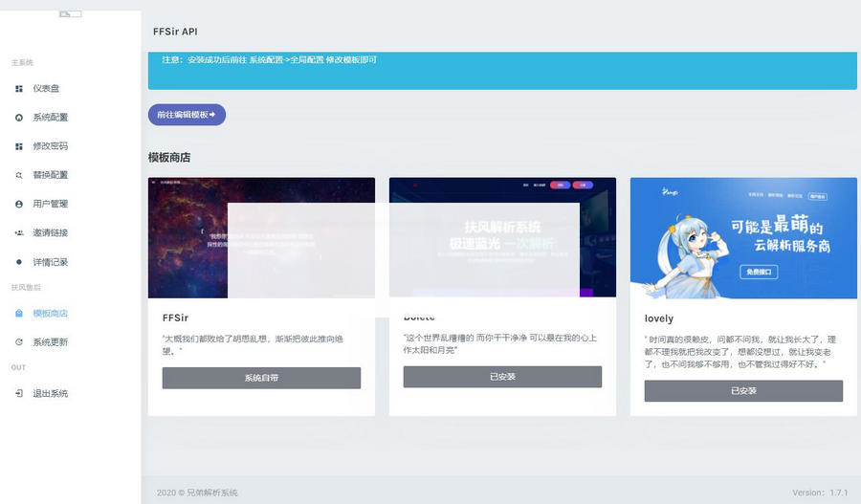Click the dot icon beside 详情记录

click(19, 262)
